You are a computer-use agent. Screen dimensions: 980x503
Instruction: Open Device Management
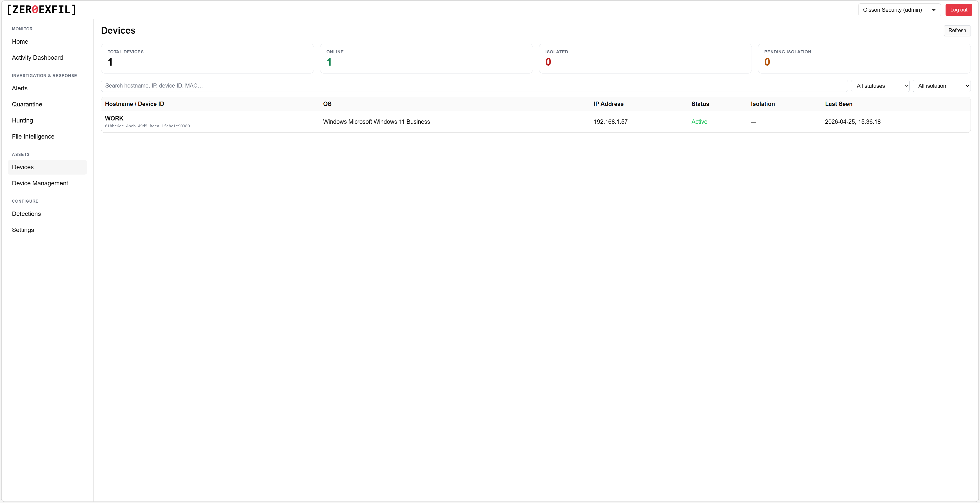tap(40, 183)
